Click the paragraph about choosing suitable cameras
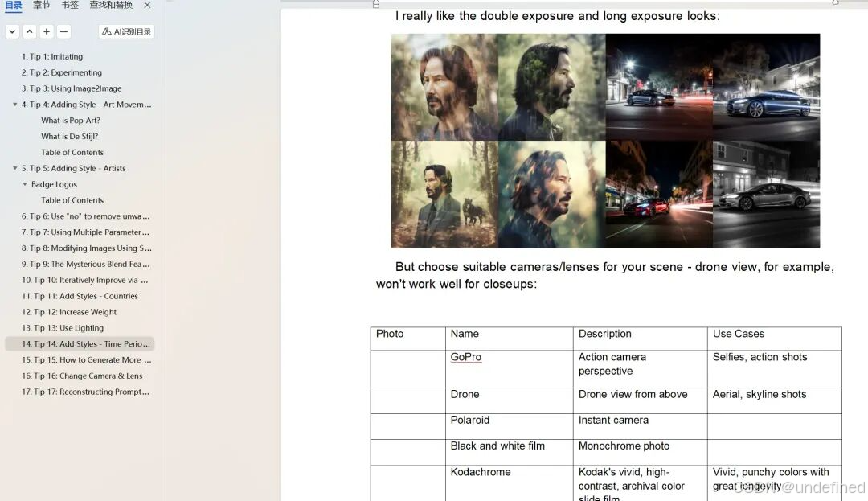The width and height of the screenshot is (868, 501). (x=604, y=275)
